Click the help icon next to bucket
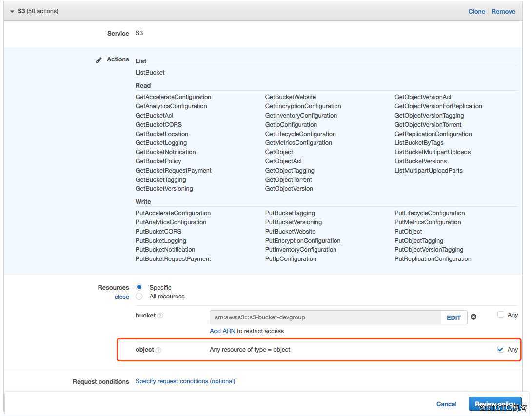Image resolution: width=532 pixels, height=416 pixels. 160,316
